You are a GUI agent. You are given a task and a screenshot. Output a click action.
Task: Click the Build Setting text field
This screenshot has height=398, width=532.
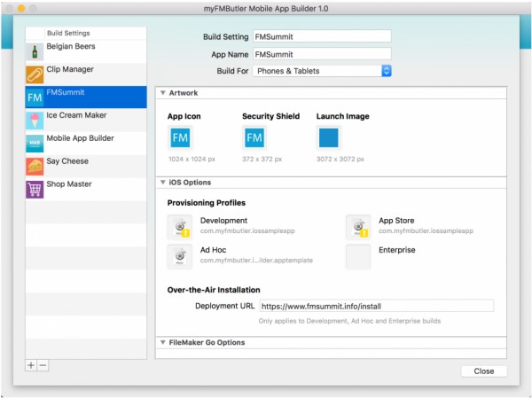point(322,36)
